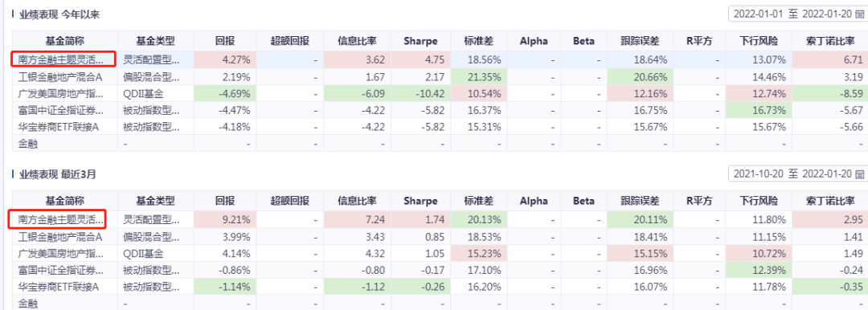Sort top table by 索丁诺比率 header
Image resolution: width=868 pixels, height=310 pixels.
click(828, 41)
